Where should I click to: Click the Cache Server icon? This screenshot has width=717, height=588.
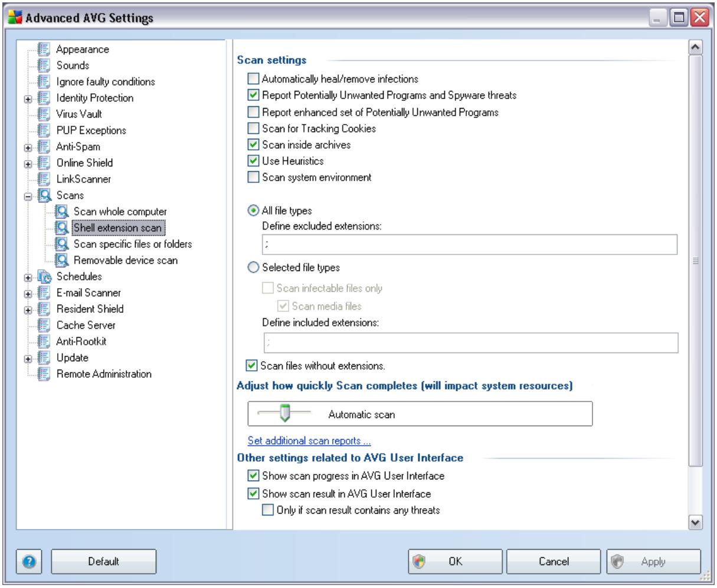[44, 325]
